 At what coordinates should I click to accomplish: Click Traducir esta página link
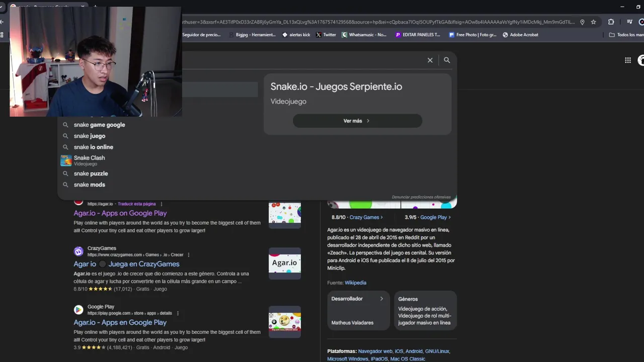point(136,204)
